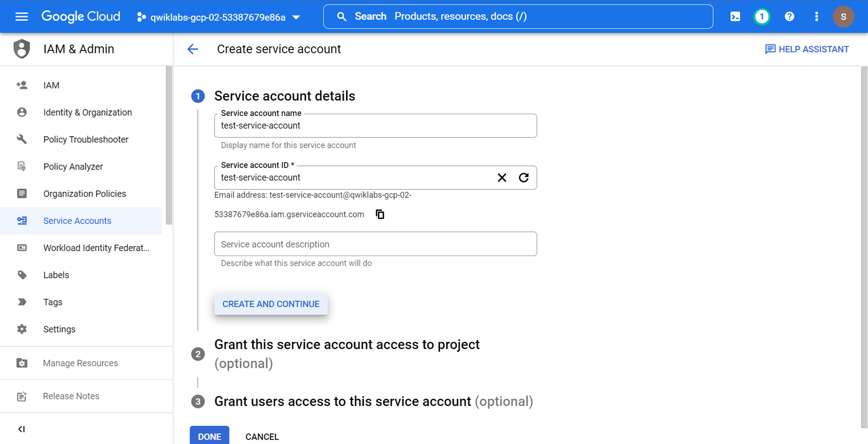The height and width of the screenshot is (444, 868).
Task: Edit the Service account name field
Action: (375, 126)
